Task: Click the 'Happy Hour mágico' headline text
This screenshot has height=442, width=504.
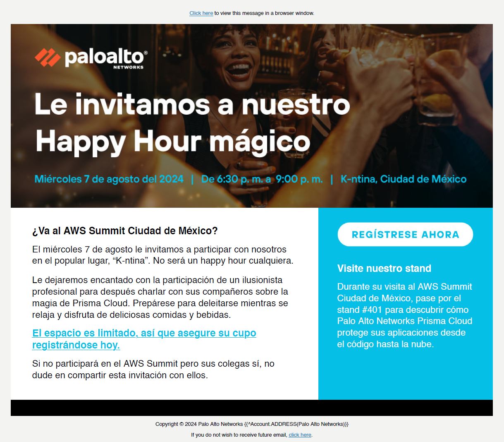Action: point(173,142)
